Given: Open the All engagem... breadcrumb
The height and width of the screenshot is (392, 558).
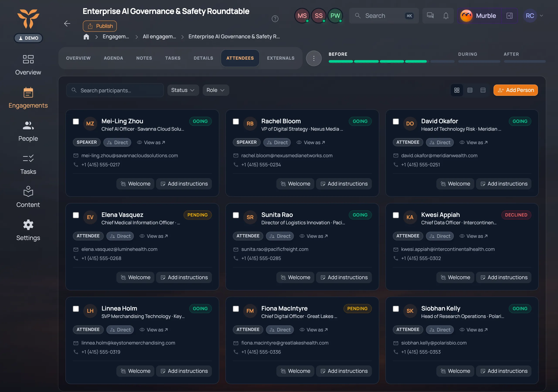Looking at the screenshot, I should click(159, 37).
